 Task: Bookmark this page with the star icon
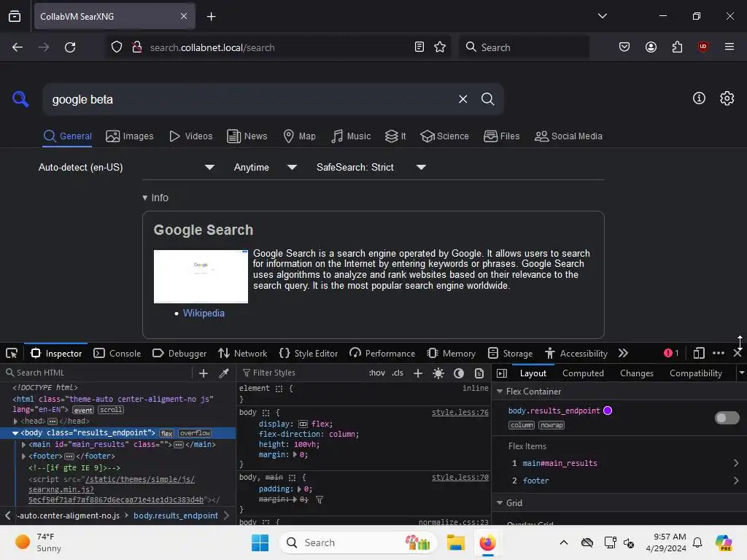pyautogui.click(x=440, y=47)
